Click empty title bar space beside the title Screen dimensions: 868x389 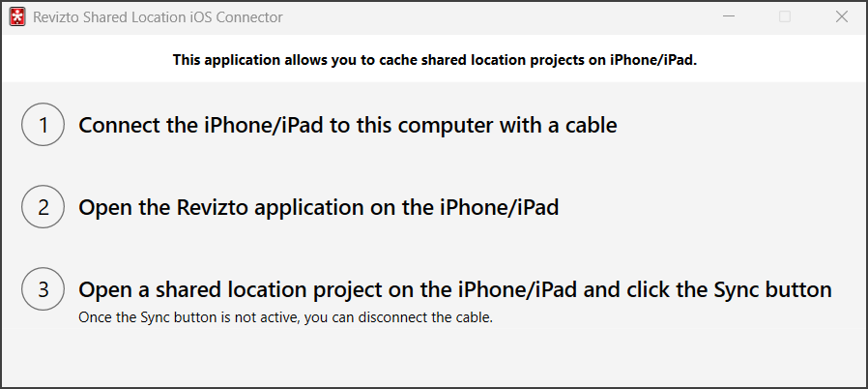483,17
